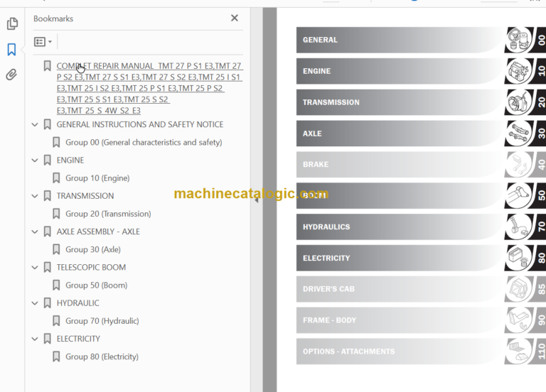Collapse the AXLE ASSEMBLY - AXLE chevron
Viewport: 546px width, 392px height.
(x=35, y=232)
